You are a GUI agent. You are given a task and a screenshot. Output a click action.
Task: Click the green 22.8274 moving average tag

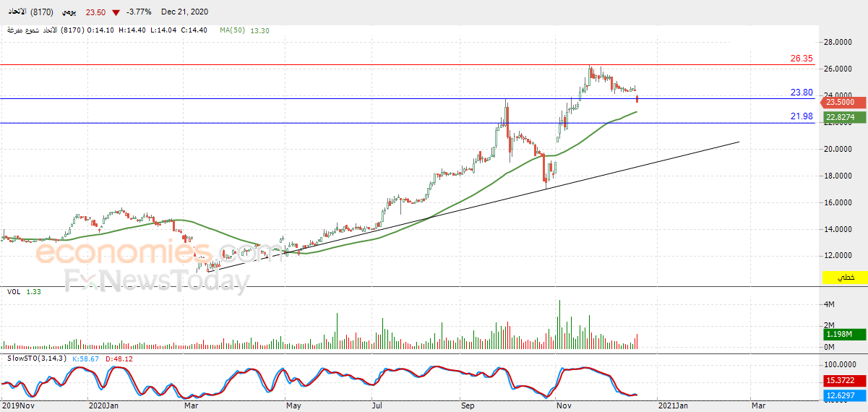[844, 116]
